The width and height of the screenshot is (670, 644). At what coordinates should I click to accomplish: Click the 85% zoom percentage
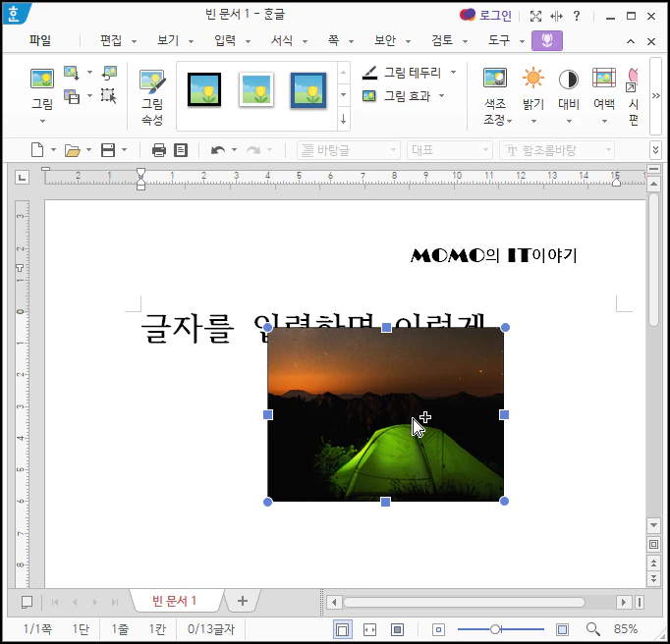click(x=625, y=629)
